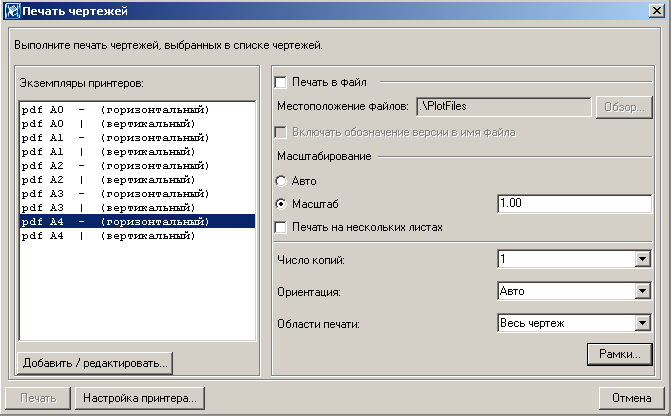The width and height of the screenshot is (671, 416).
Task: Open the Области печати dropdown
Action: click(x=642, y=323)
